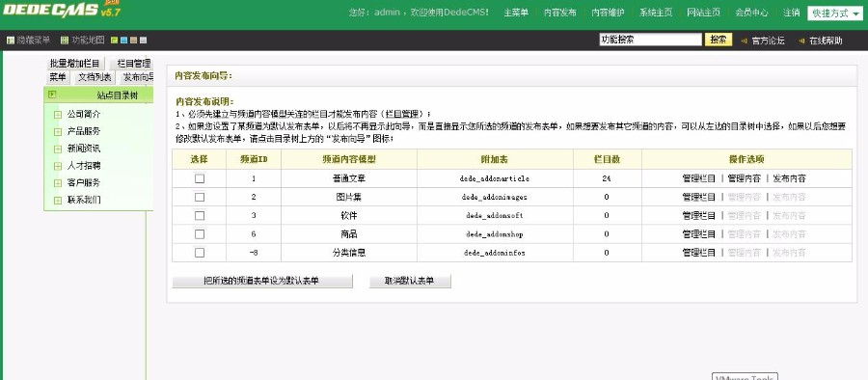Open 主菜单 in top navigation
This screenshot has width=868, height=380.
click(516, 13)
